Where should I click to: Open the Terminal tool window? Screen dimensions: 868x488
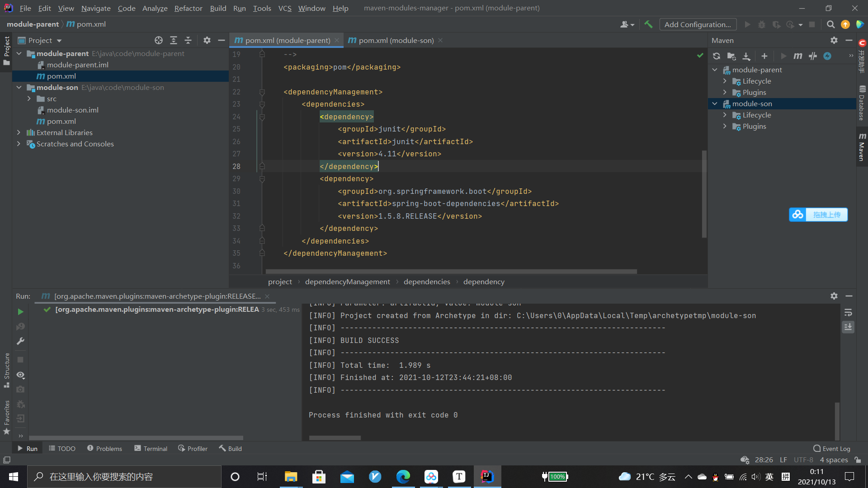[151, 448]
